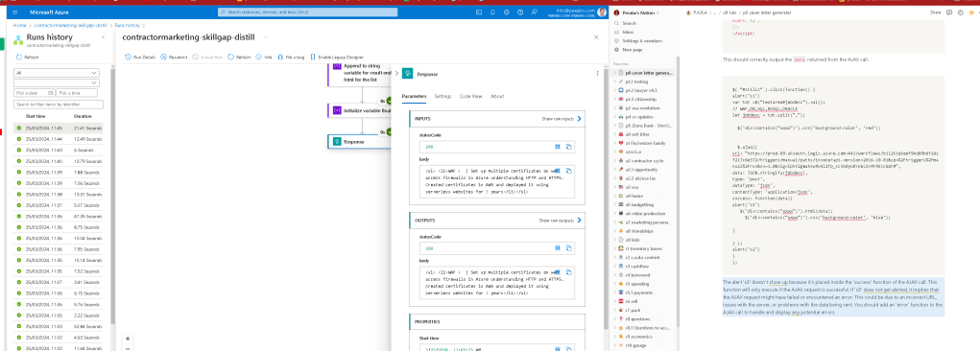
Task: Select the run at 25/03/2024, 11:45
Action: [59, 129]
